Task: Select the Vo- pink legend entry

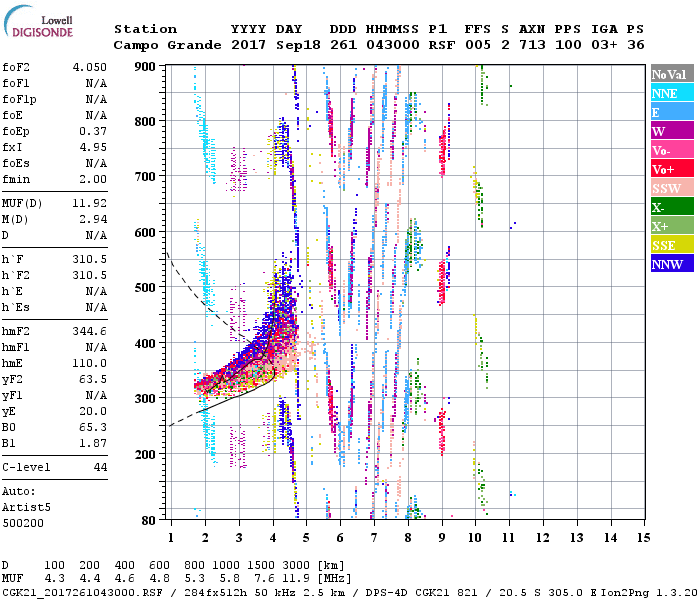Action: click(671, 150)
